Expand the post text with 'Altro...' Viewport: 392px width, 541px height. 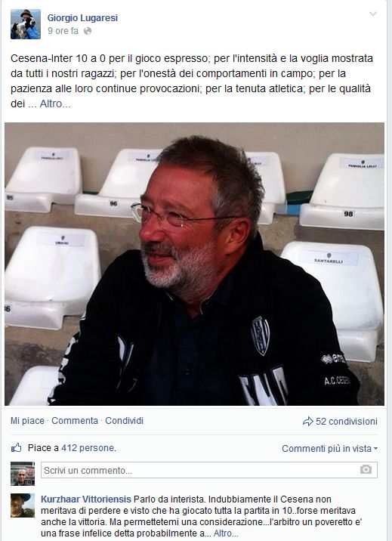pyautogui.click(x=55, y=104)
